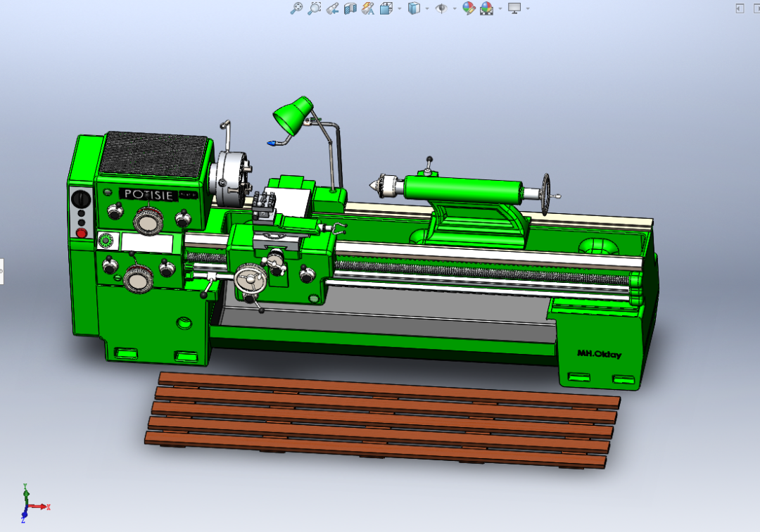
Task: Open the View Settings dropdown arrow
Action: point(528,8)
